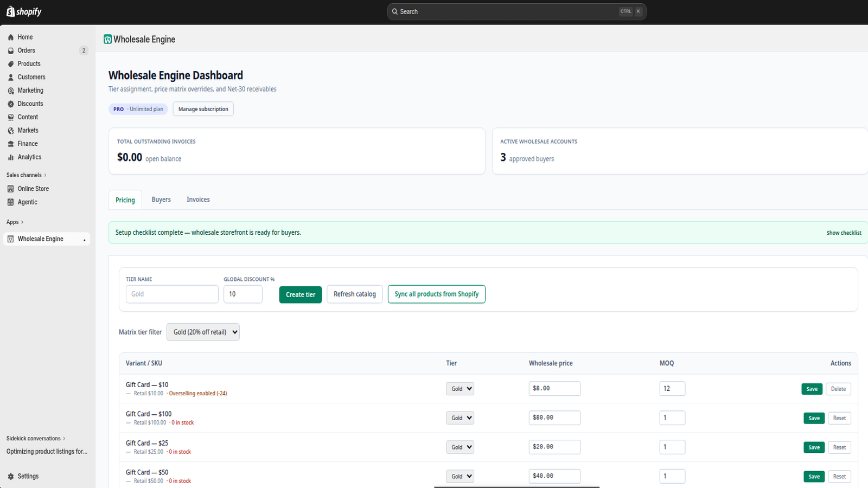This screenshot has height=488, width=868.
Task: Switch to the Invoices tab
Action: tap(198, 200)
